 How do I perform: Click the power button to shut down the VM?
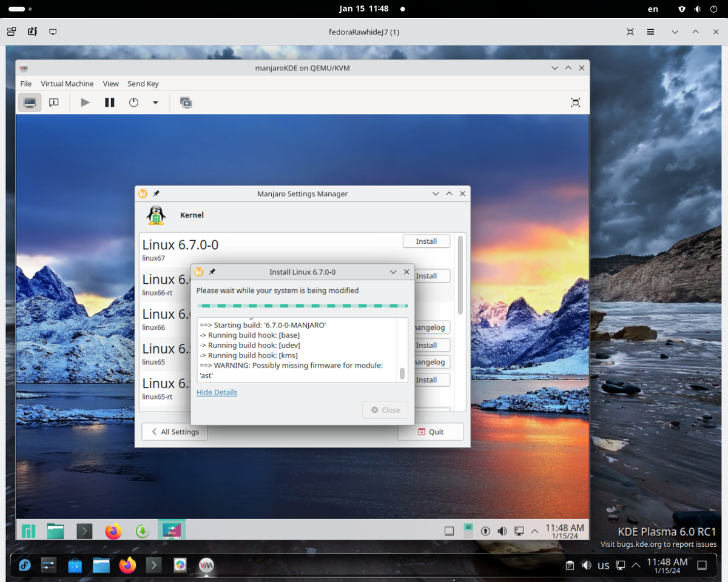coord(134,102)
